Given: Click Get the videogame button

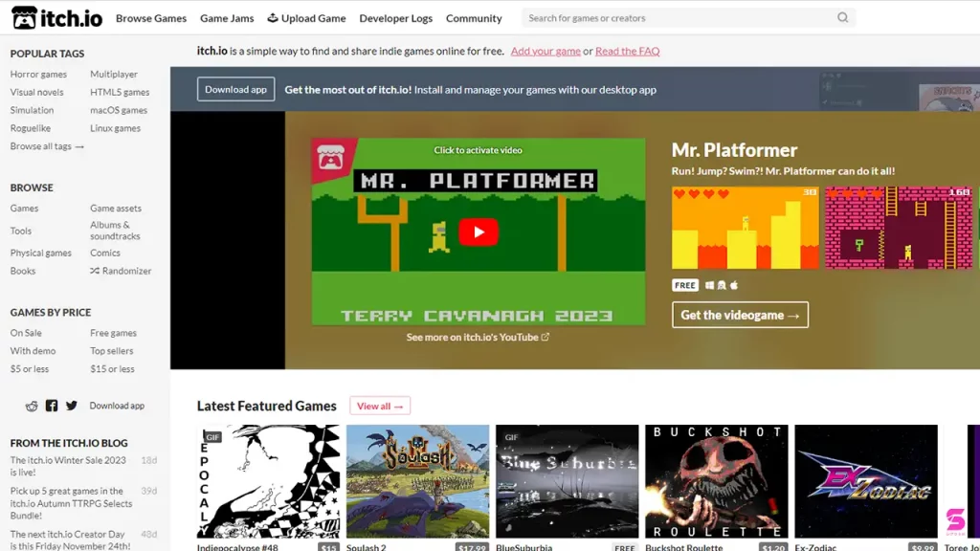Looking at the screenshot, I should (x=740, y=315).
